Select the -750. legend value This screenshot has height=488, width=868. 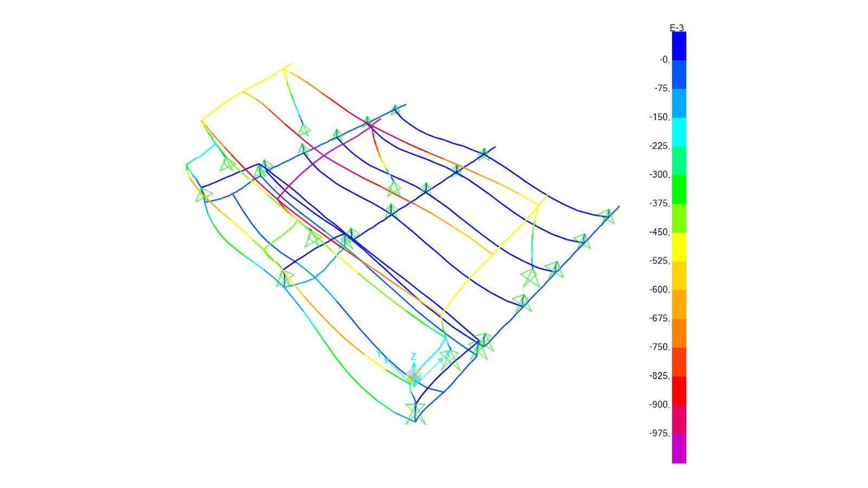660,347
